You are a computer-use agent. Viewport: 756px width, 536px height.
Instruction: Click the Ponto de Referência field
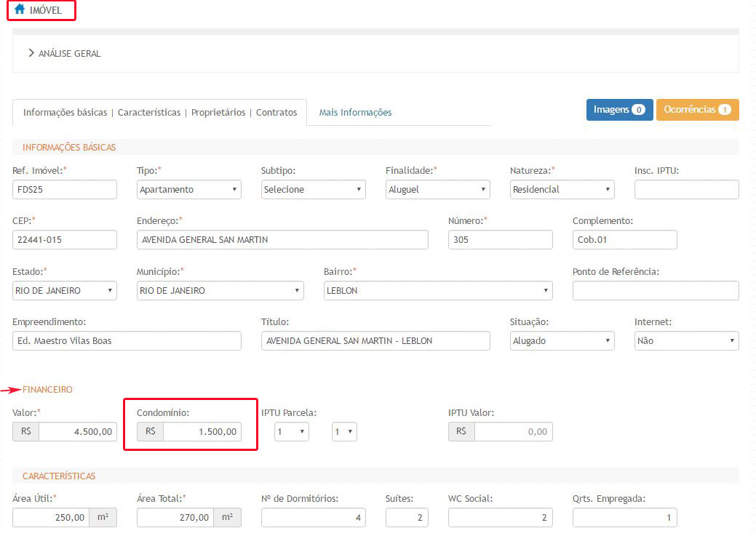tap(655, 291)
